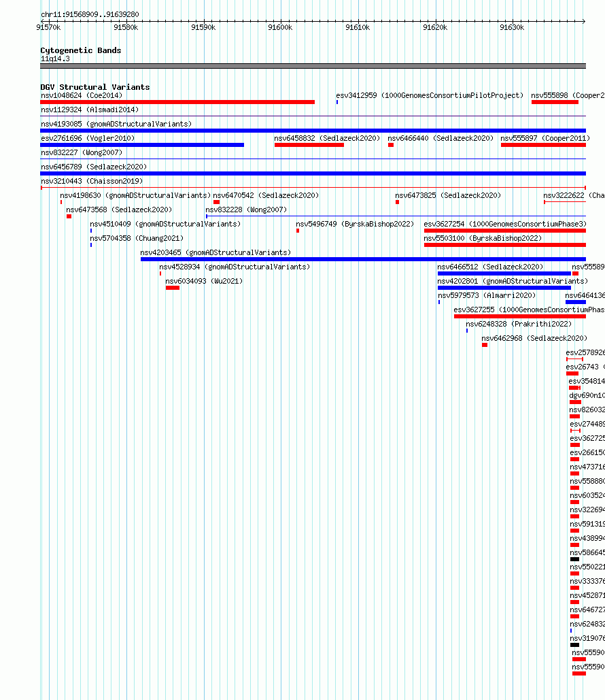Open nsv4202801 (gnomADStructuralVariants) label

513,281
